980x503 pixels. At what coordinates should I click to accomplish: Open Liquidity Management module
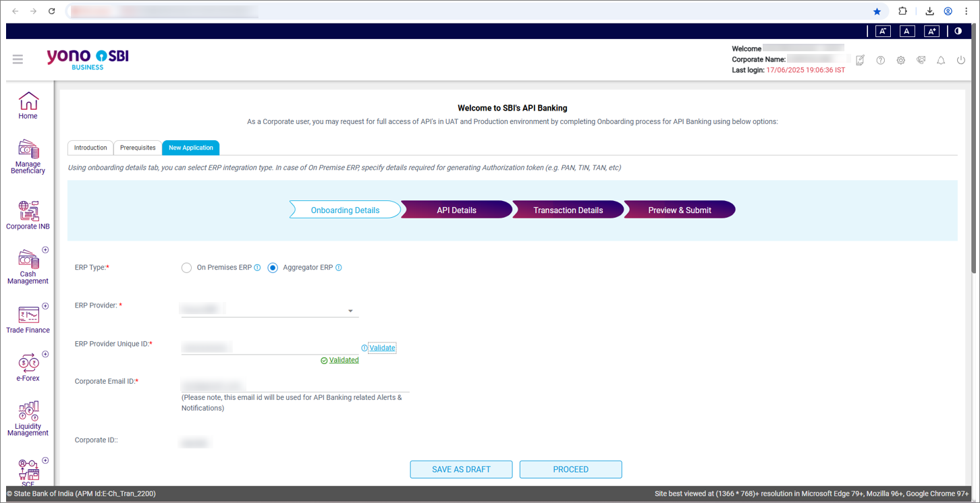[28, 419]
